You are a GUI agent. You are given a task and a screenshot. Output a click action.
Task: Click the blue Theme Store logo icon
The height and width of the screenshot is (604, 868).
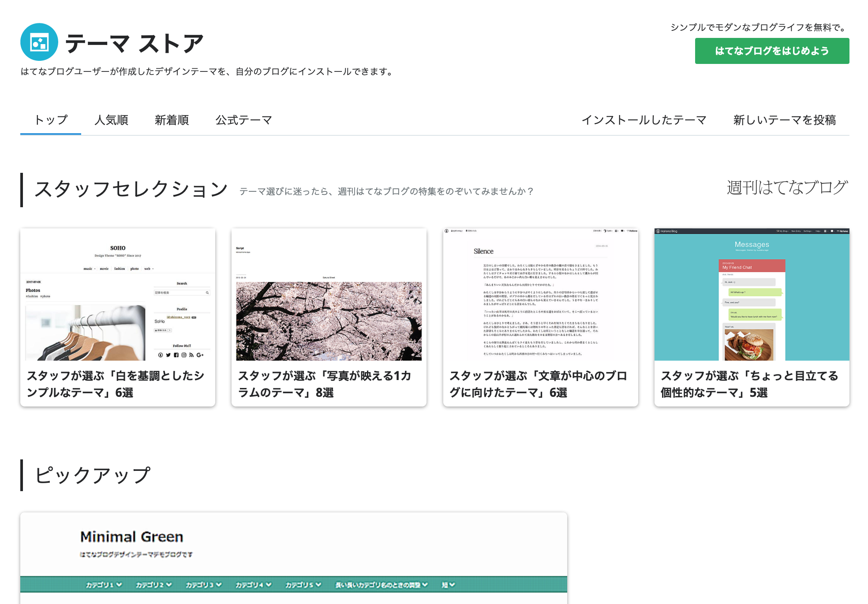[39, 42]
